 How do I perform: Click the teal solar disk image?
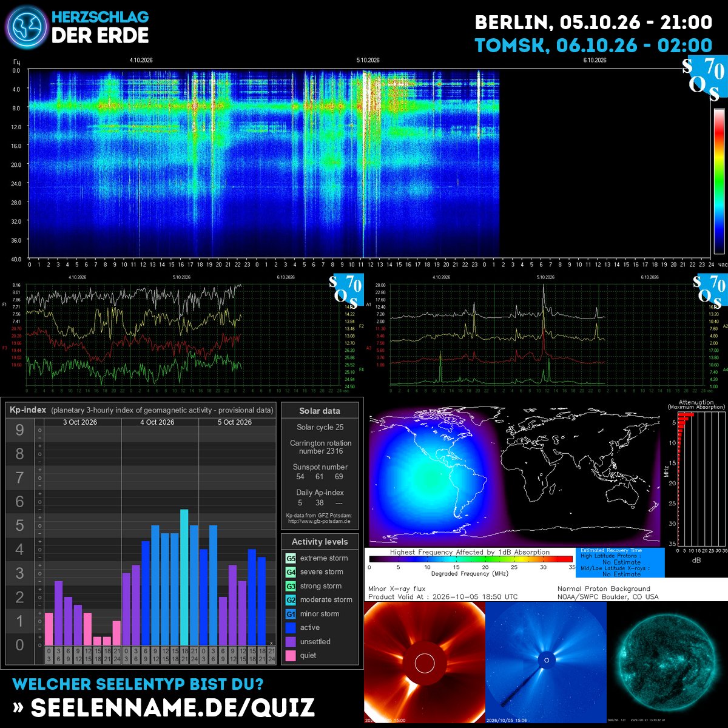[x=667, y=662]
